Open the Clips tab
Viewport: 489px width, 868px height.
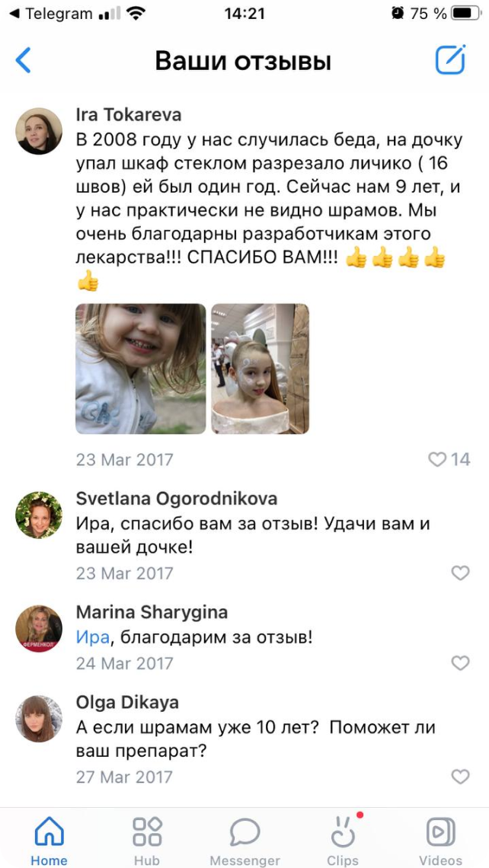[343, 841]
